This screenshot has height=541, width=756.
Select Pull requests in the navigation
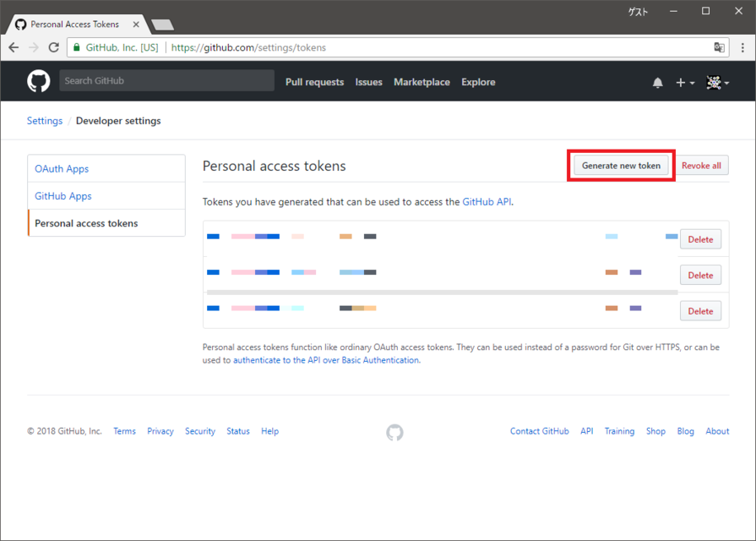[x=314, y=82]
